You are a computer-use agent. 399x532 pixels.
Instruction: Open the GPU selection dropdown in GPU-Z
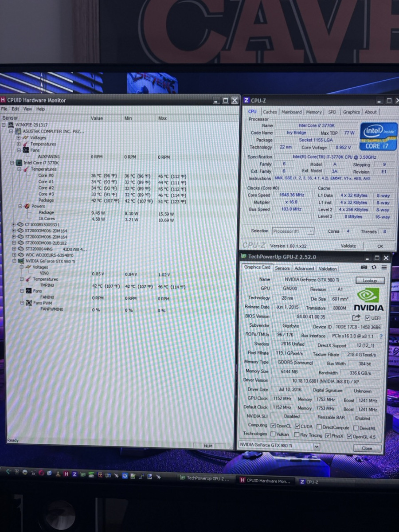tap(316, 446)
